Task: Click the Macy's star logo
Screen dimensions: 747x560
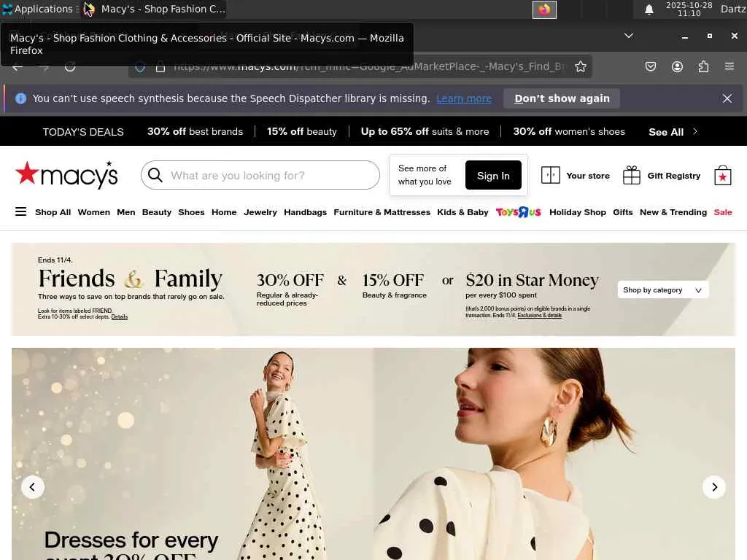Action: (x=66, y=175)
